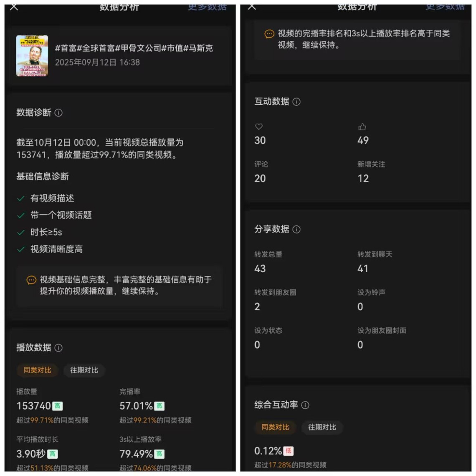Tap the 57.01% completion rate value
Image resolution: width=476 pixels, height=476 pixels.
coord(136,406)
